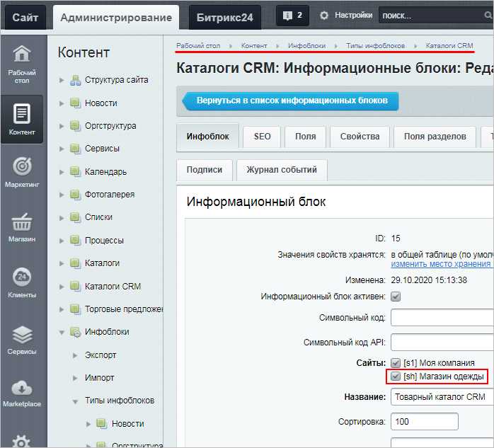Image resolution: width=494 pixels, height=448 pixels.
Task: Open the Фотогалерея item in content tree
Action: pyautogui.click(x=110, y=195)
